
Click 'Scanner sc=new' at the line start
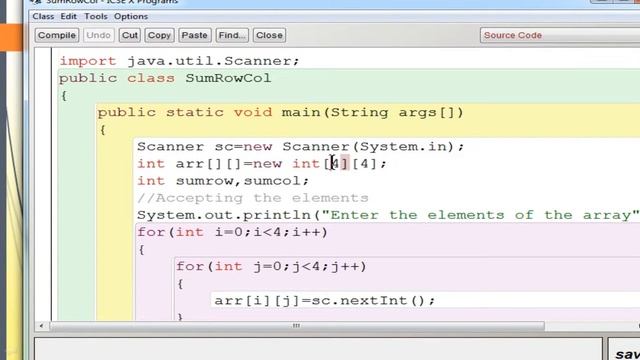coord(204,147)
